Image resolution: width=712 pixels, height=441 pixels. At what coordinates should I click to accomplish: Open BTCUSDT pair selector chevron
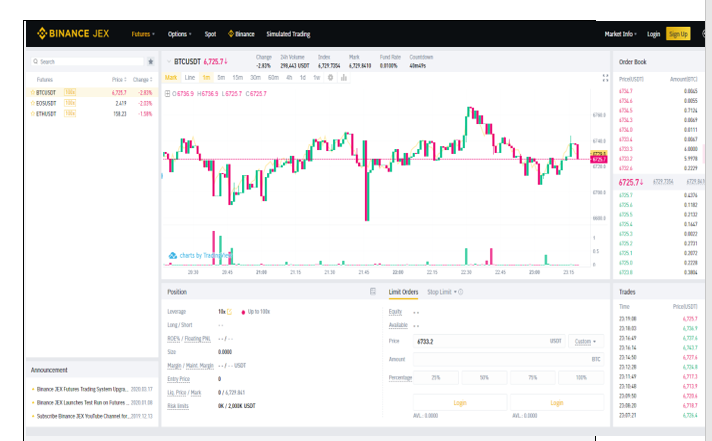[169, 61]
